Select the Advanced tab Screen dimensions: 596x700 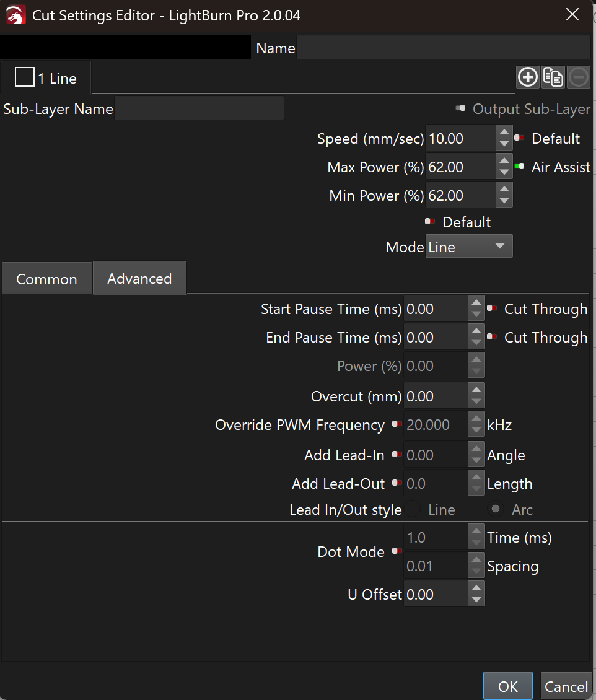pos(139,278)
